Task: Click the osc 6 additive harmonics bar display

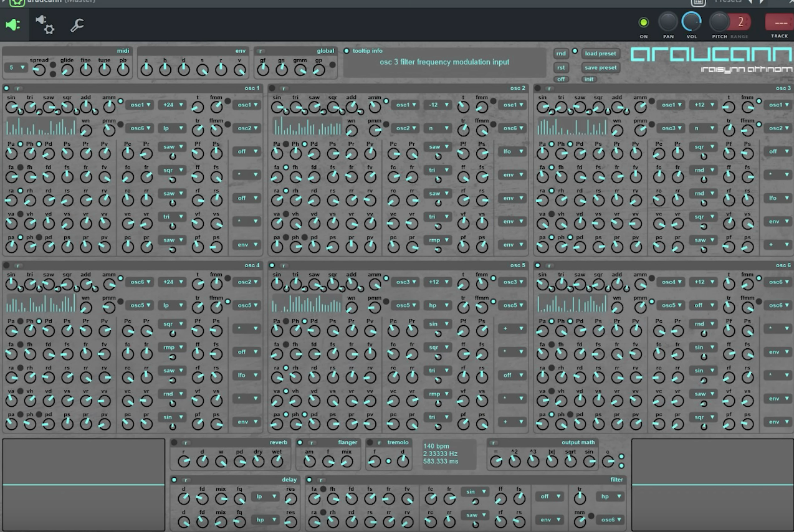Action: pyautogui.click(x=573, y=304)
